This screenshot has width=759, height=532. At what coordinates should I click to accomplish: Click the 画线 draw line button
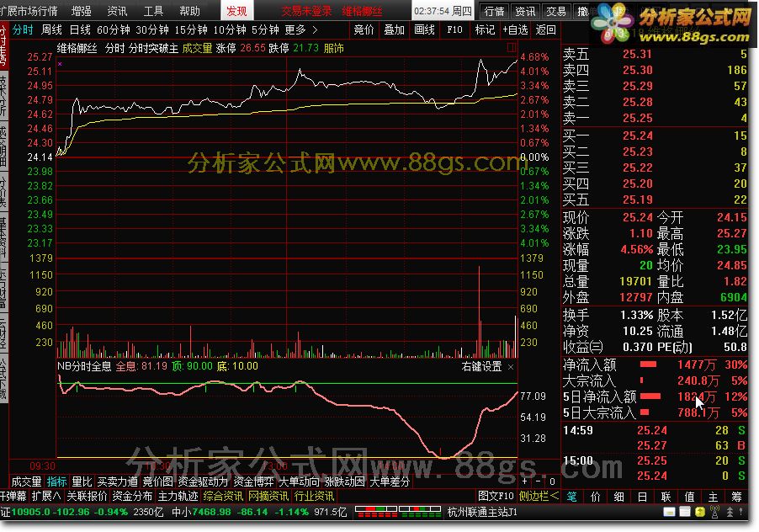[x=424, y=30]
